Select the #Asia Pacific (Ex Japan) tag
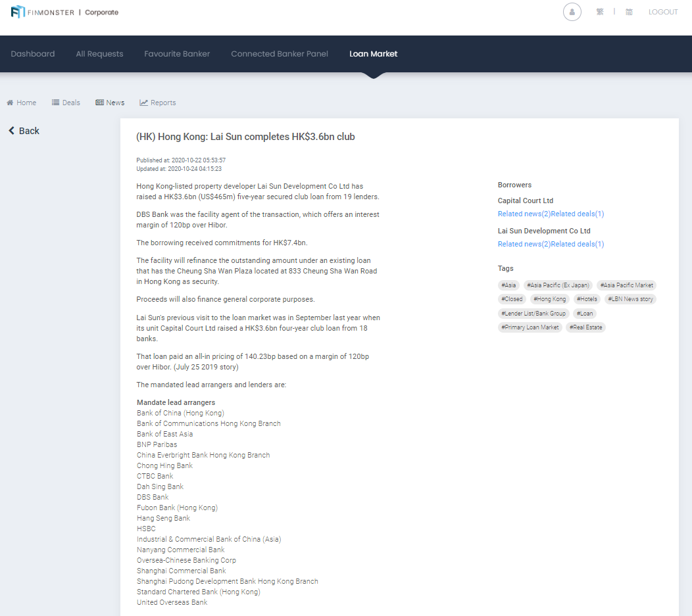692x616 pixels. click(558, 285)
